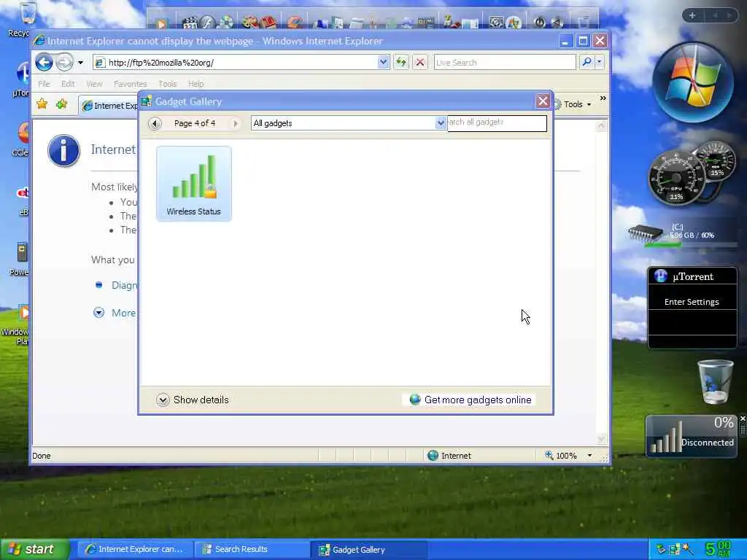
Task: Open Get more gadgets online link
Action: click(x=471, y=400)
